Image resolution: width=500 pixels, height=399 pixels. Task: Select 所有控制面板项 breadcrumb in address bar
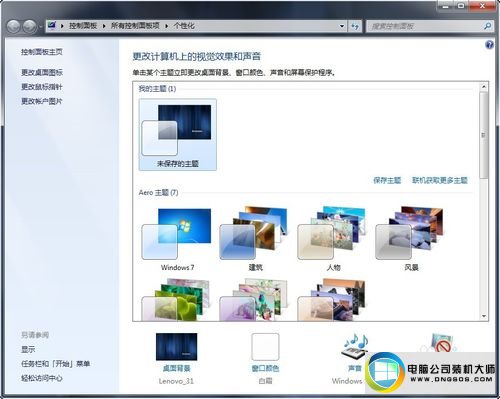(135, 26)
